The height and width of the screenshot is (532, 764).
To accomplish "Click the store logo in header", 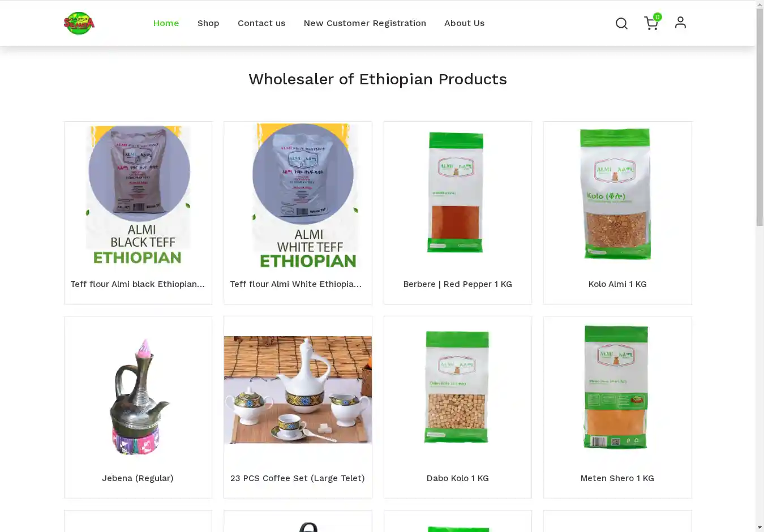I will tap(79, 23).
